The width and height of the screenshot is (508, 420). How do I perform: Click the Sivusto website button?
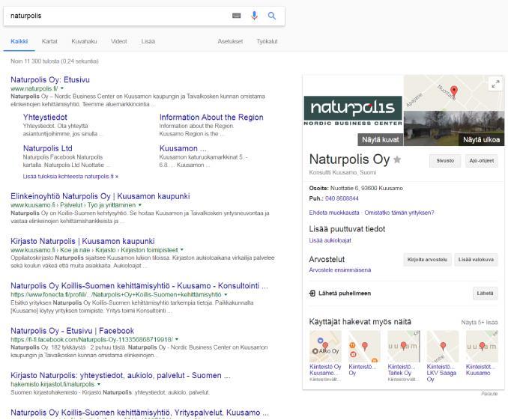click(x=445, y=161)
